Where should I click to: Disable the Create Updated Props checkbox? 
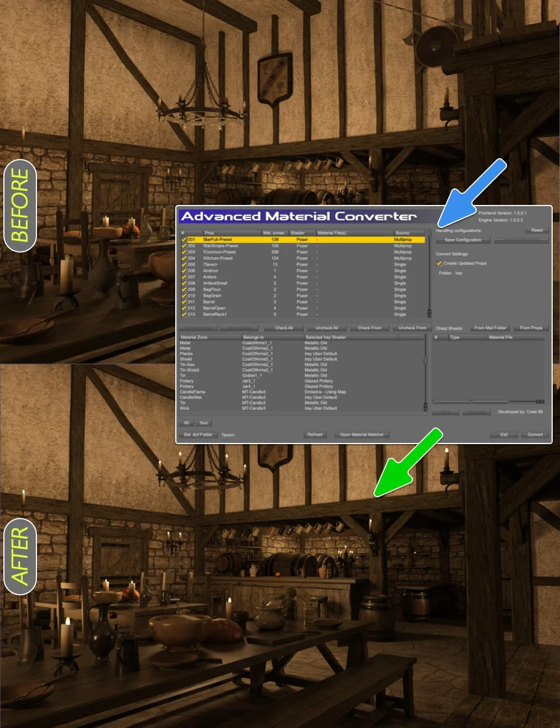(x=439, y=263)
